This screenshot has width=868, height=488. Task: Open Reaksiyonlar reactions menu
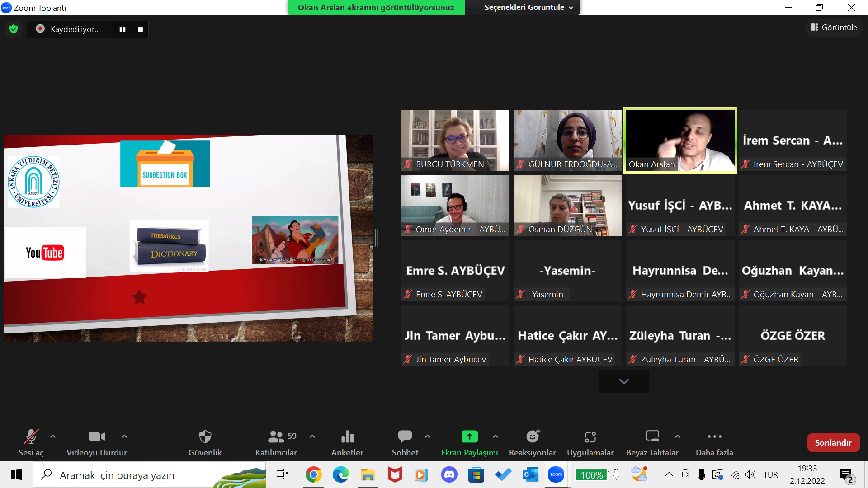(x=533, y=436)
